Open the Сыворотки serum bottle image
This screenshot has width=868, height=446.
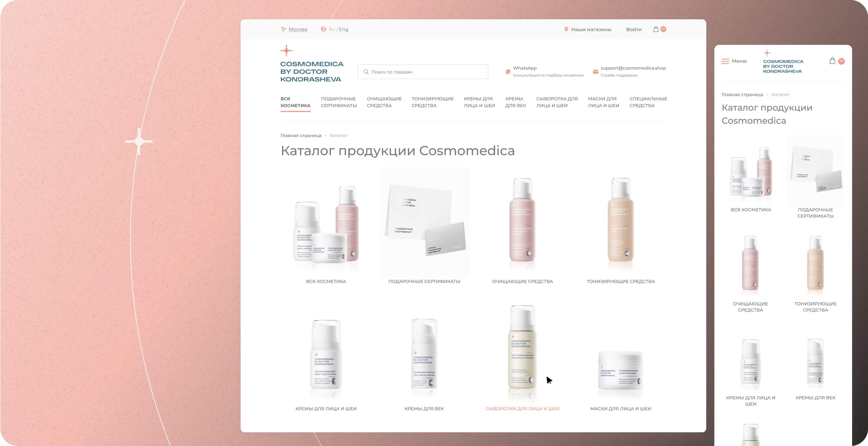522,347
